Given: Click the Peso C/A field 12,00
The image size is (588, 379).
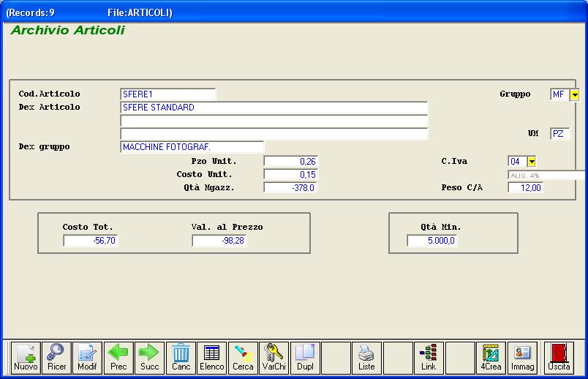Looking at the screenshot, I should point(525,187).
